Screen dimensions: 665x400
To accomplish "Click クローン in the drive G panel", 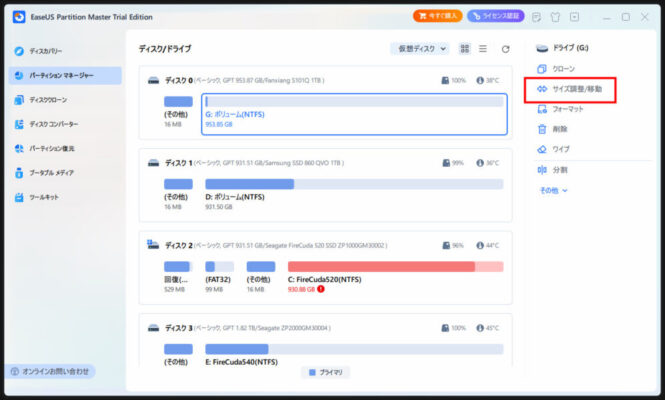I will [x=556, y=69].
